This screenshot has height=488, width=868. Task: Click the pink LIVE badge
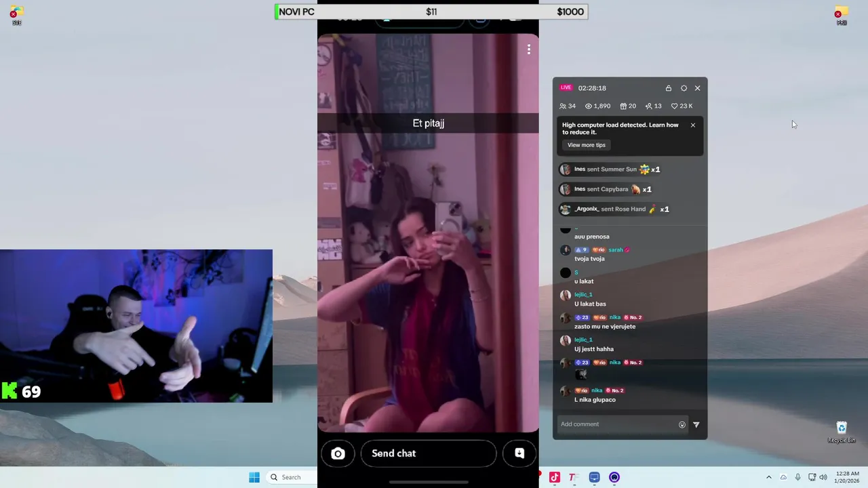(x=566, y=87)
